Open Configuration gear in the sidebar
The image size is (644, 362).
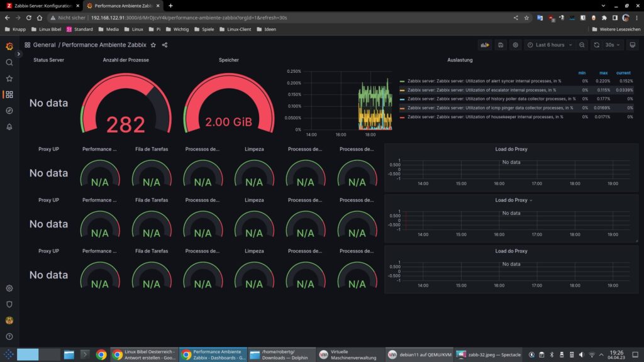coord(9,288)
